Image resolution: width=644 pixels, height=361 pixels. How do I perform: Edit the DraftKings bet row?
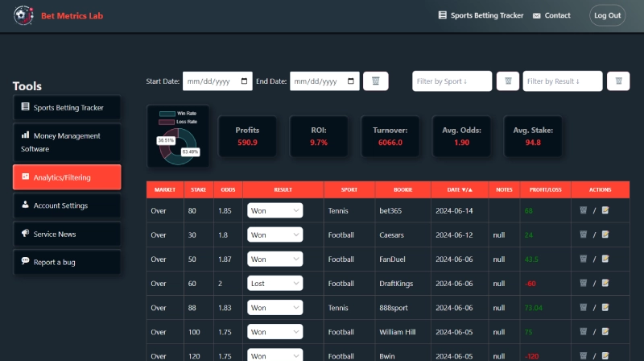point(605,283)
